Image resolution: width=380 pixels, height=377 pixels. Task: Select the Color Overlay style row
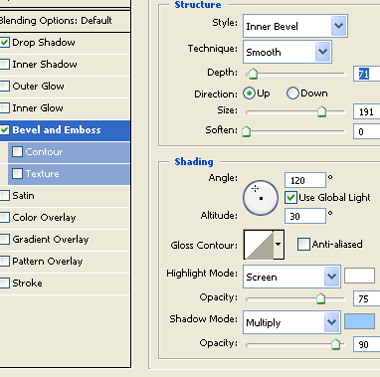pos(65,218)
